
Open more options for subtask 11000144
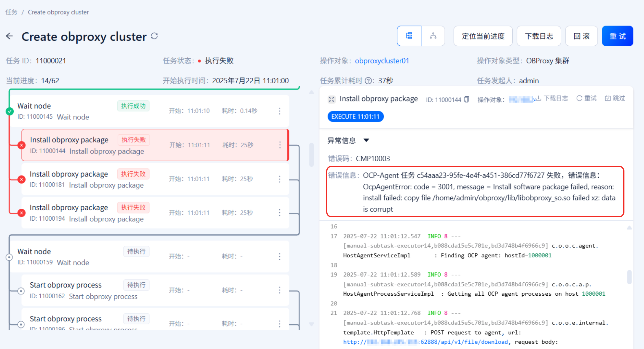coord(280,145)
